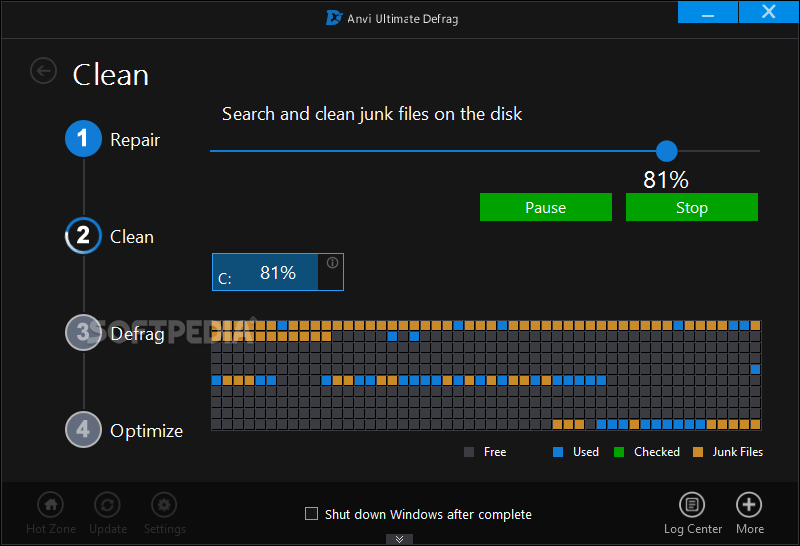
Task: Click the Repair step label
Action: pyautogui.click(x=135, y=140)
